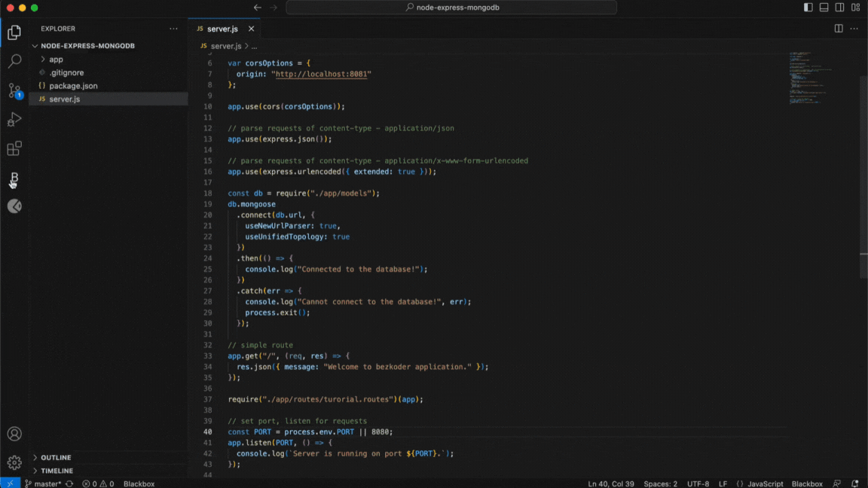Click the breadcrumb ellipsis symbol
The height and width of the screenshot is (488, 868).
254,47
